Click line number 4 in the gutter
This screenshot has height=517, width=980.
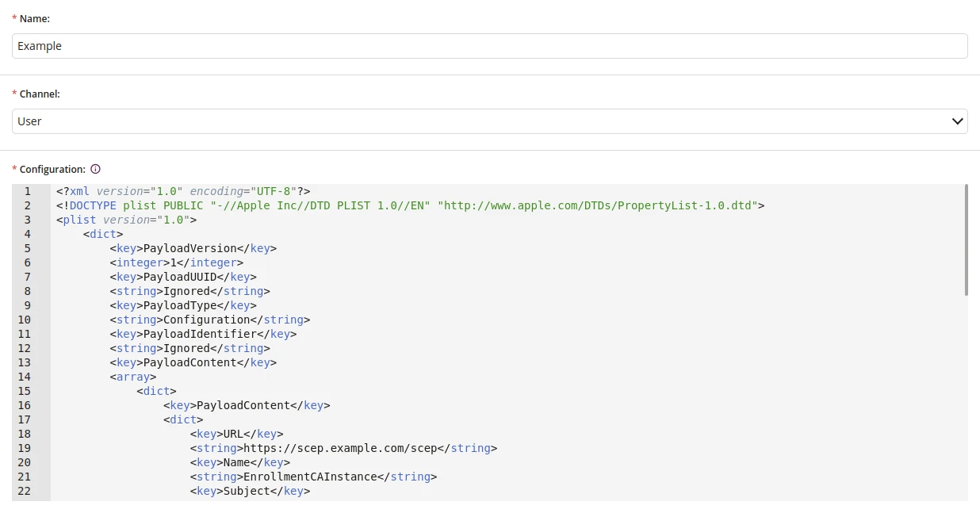point(28,234)
